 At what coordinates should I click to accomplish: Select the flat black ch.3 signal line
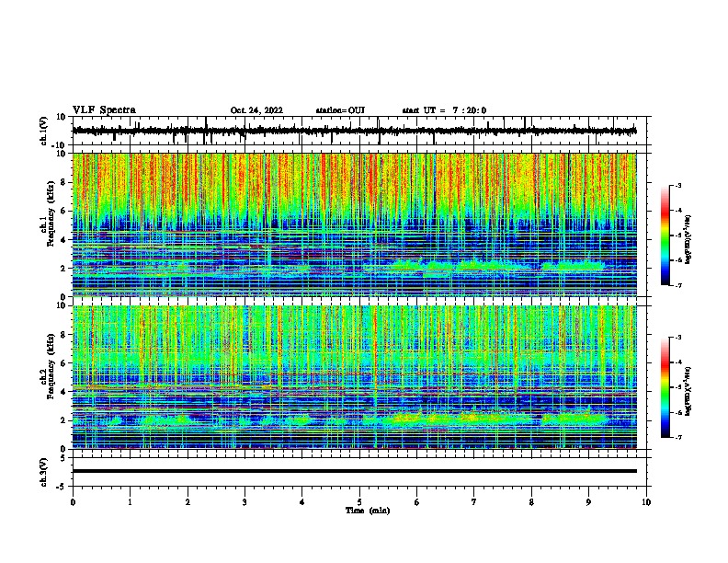(354, 471)
